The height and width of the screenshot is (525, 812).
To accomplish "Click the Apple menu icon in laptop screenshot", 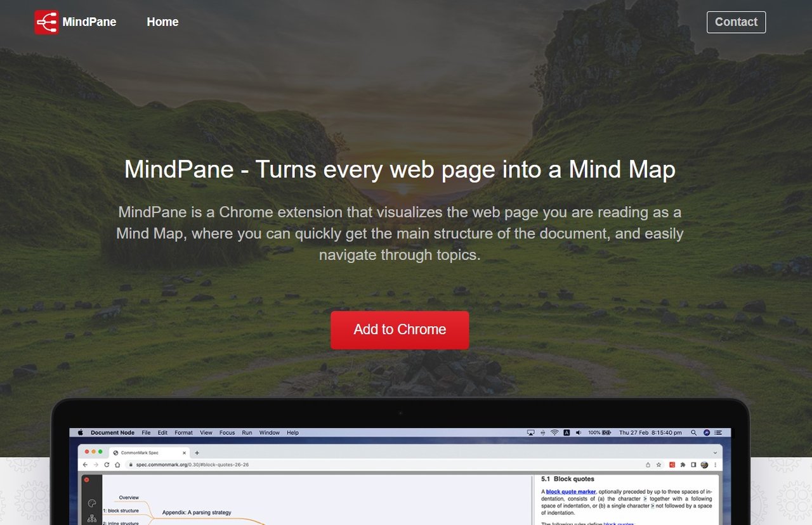I will point(81,432).
